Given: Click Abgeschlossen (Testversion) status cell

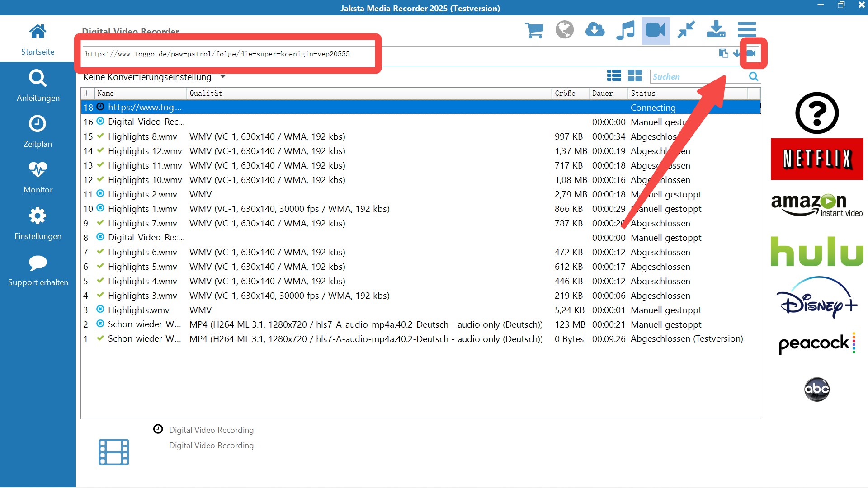Looking at the screenshot, I should point(687,339).
